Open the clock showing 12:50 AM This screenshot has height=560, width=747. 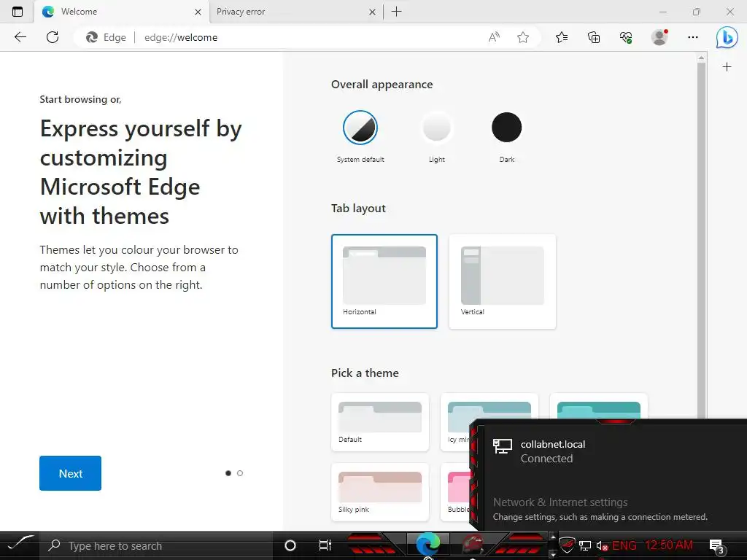669,545
